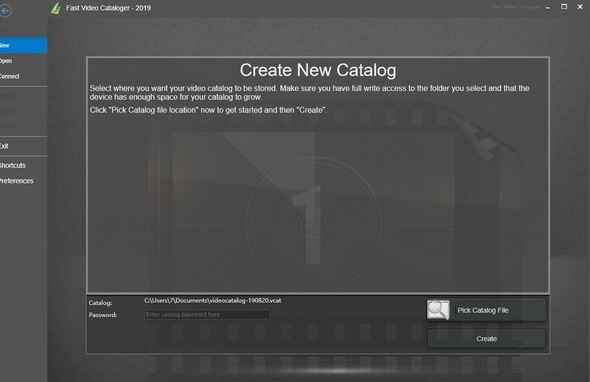Open the Shortcuts menu entry
Viewport: 590px width, 382px height.
[x=23, y=165]
